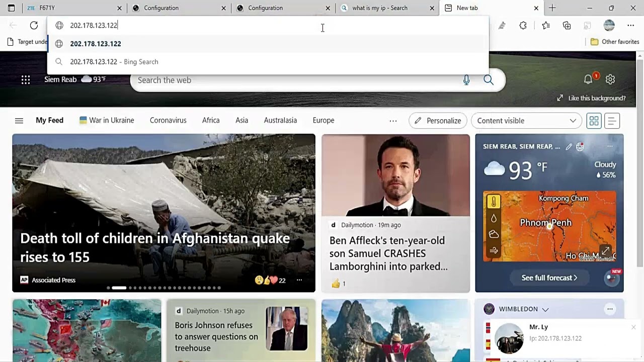644x362 pixels.
Task: Close the Mr. Ly overlay popup
Action: click(633, 327)
